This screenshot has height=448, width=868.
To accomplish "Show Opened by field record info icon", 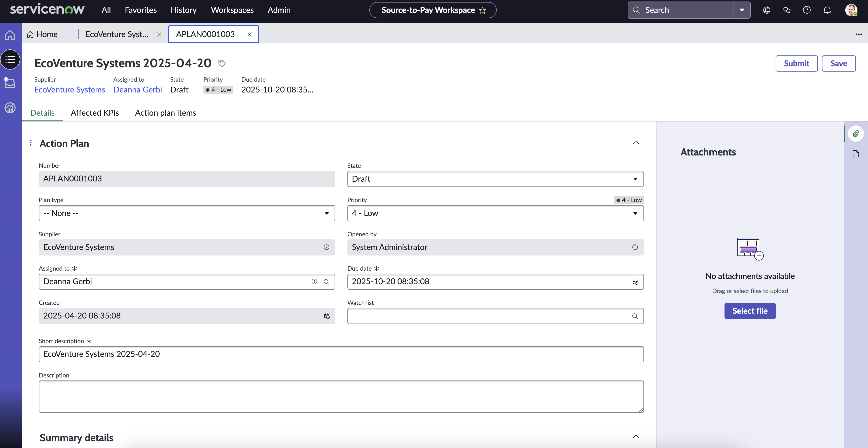I will 635,247.
